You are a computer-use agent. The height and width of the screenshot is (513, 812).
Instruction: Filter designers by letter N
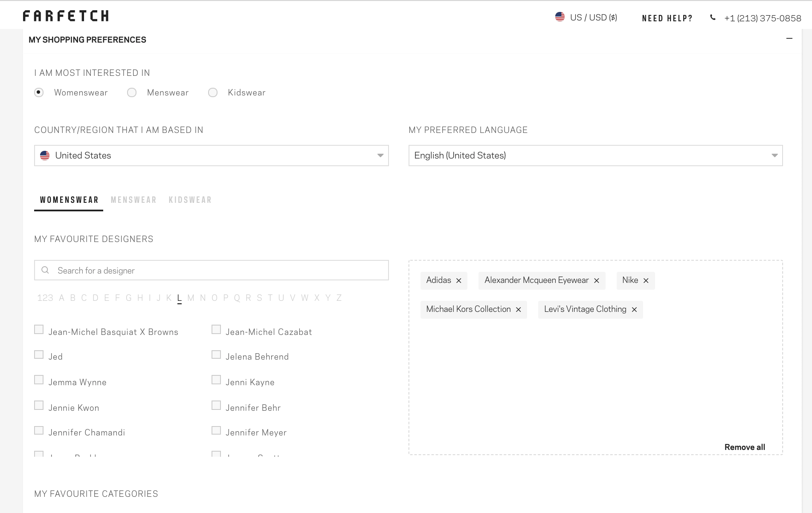[x=203, y=298]
